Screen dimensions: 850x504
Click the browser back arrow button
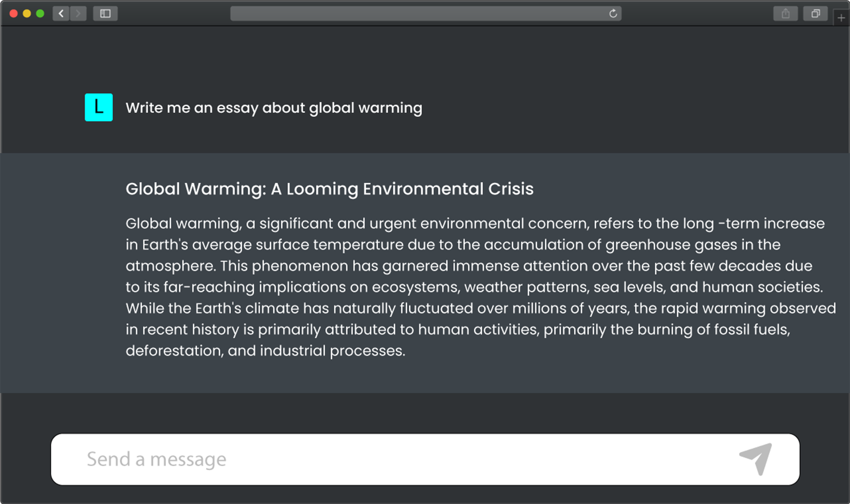click(61, 14)
